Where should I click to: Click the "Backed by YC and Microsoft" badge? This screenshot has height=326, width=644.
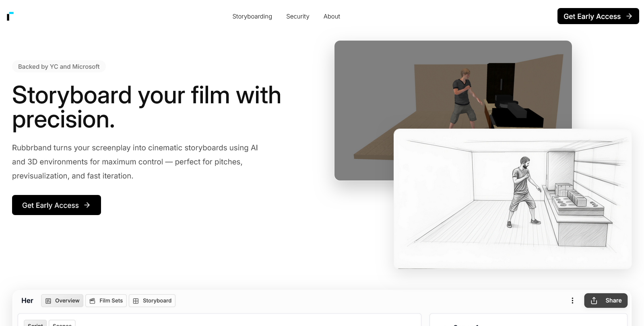(59, 67)
